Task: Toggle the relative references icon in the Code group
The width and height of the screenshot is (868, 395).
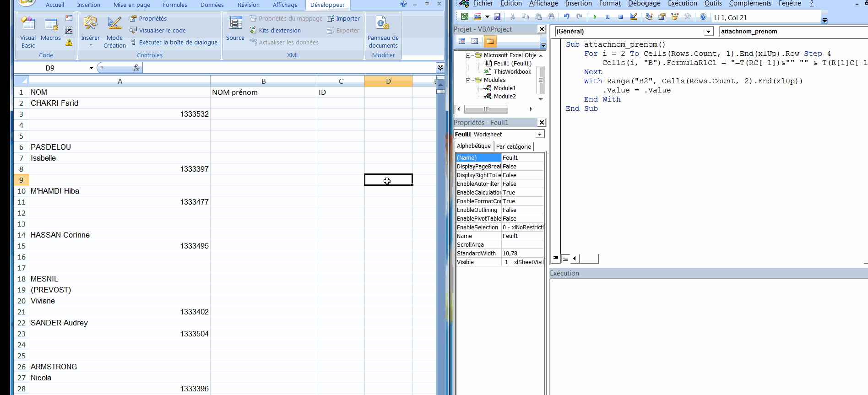Action: 69,30
